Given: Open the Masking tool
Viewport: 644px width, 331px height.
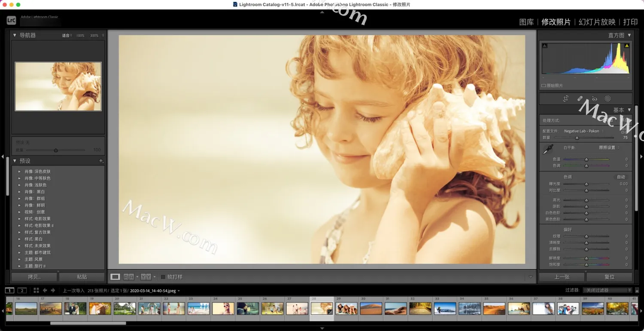Looking at the screenshot, I should (608, 98).
